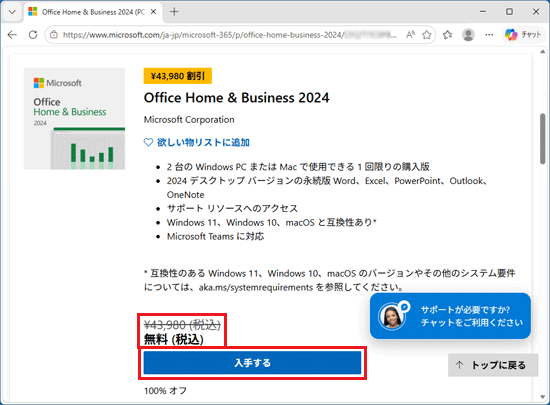Click the Office Home & Business product box image

74,119
